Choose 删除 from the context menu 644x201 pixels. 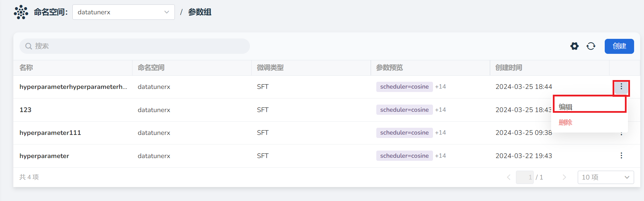[589, 122]
